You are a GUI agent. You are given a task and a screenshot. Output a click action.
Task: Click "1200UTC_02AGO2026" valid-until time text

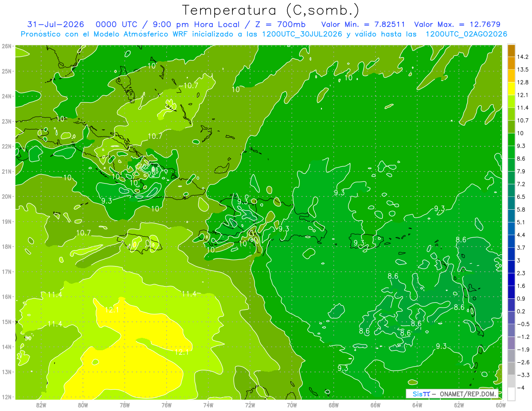click(x=466, y=34)
